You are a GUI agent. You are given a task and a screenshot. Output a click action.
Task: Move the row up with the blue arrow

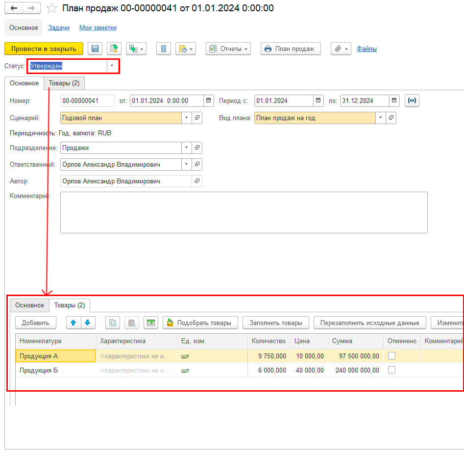click(x=73, y=323)
